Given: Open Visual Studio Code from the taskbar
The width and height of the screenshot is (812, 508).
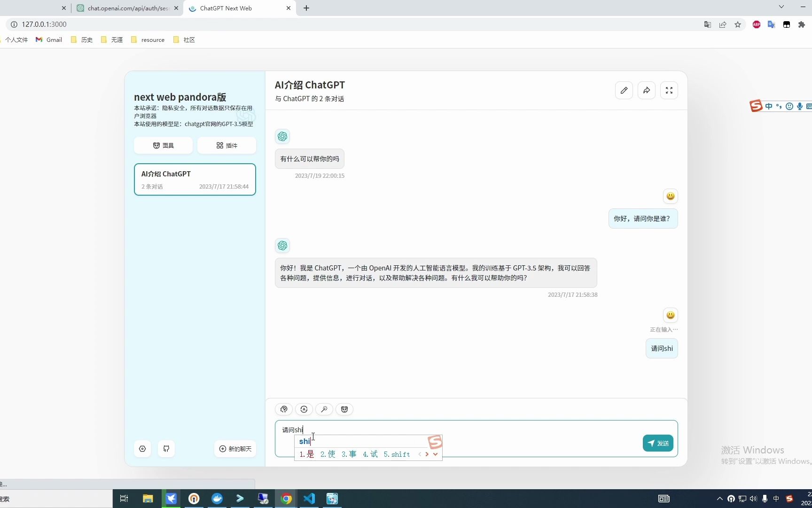Looking at the screenshot, I should (x=309, y=499).
